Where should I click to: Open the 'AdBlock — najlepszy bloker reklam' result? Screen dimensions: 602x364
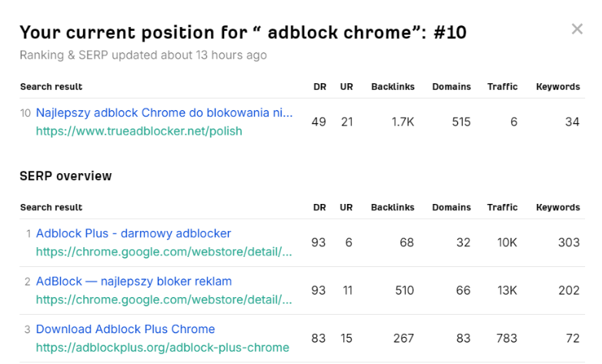pyautogui.click(x=133, y=281)
